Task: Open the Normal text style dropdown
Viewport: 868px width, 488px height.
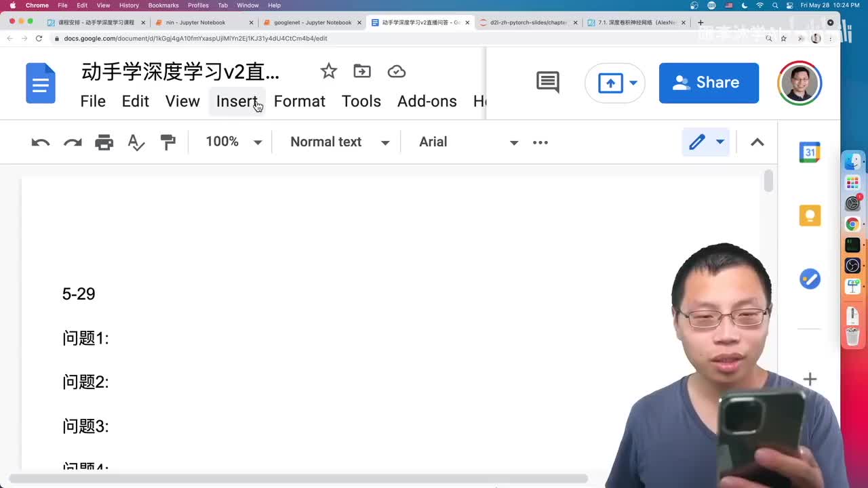Action: pos(340,142)
